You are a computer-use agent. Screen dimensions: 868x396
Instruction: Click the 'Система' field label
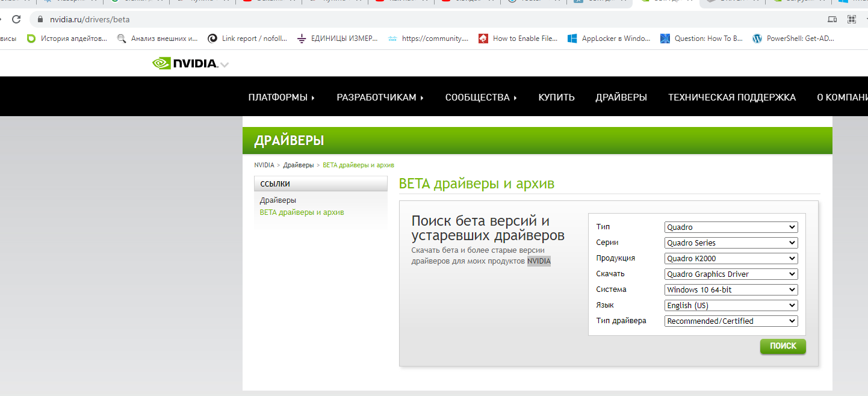(612, 289)
